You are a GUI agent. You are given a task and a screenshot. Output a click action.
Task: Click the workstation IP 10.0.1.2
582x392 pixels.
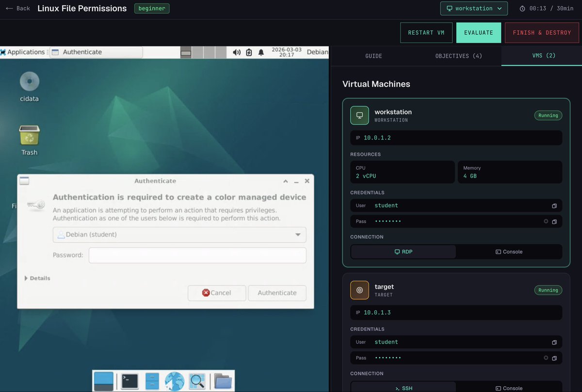pos(377,138)
